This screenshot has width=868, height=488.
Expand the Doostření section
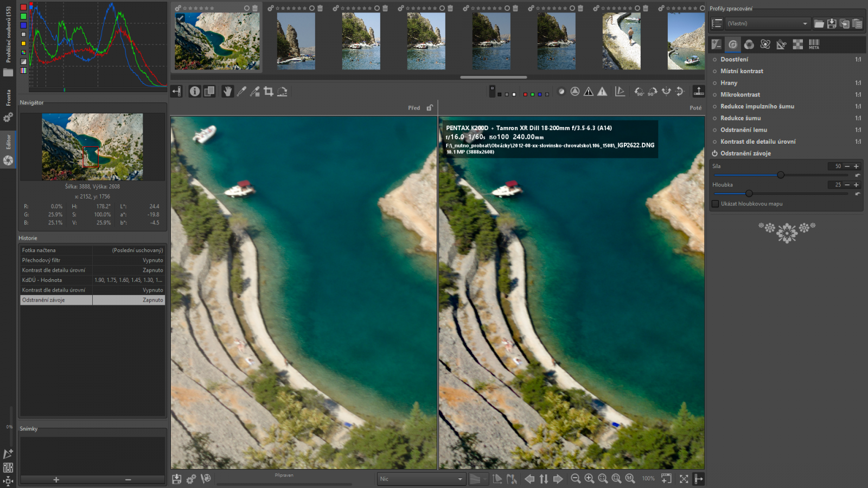click(x=734, y=59)
